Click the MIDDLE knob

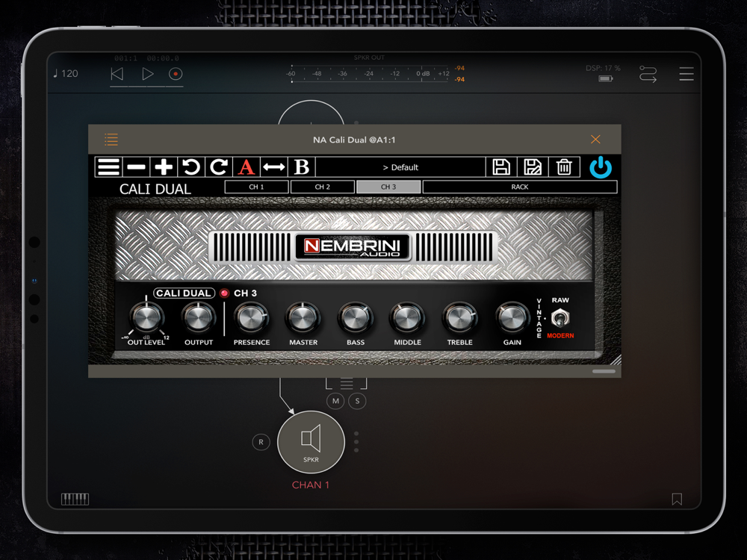407,318
